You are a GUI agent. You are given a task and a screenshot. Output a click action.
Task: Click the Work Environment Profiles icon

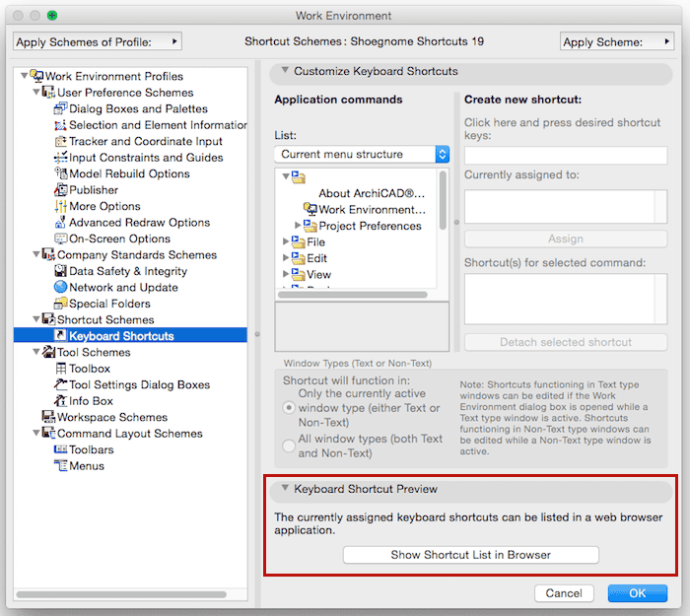pyautogui.click(x=36, y=76)
